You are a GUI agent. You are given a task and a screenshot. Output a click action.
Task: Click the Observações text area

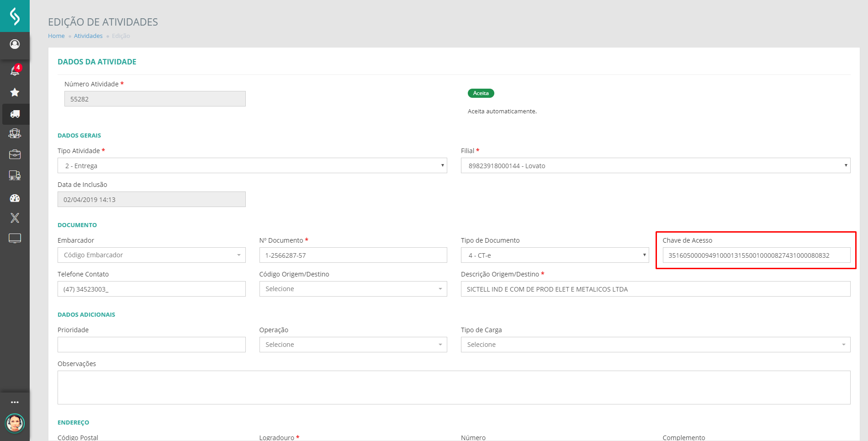pos(454,388)
